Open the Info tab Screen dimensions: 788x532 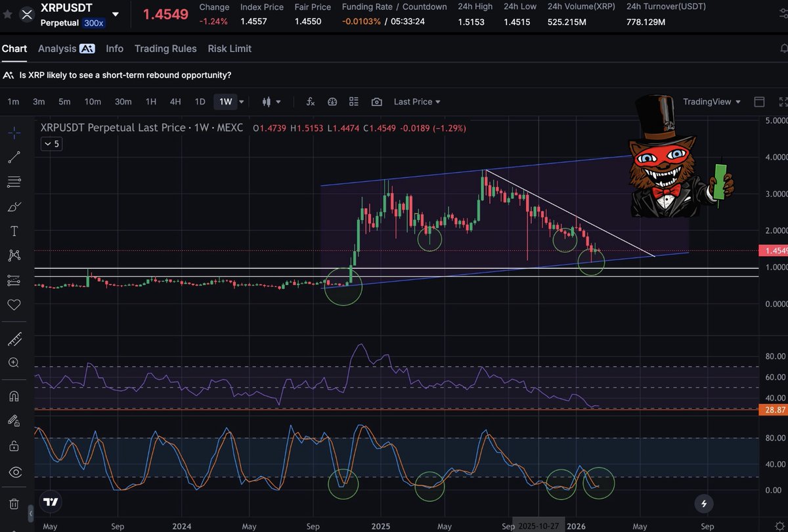tap(114, 49)
